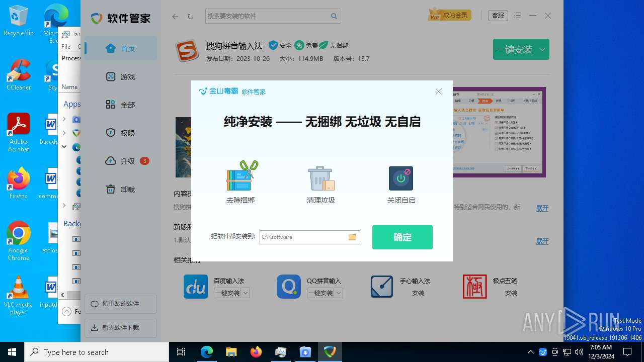Click the 去除捆绑 scissors icon
The height and width of the screenshot is (362, 644).
(242, 175)
